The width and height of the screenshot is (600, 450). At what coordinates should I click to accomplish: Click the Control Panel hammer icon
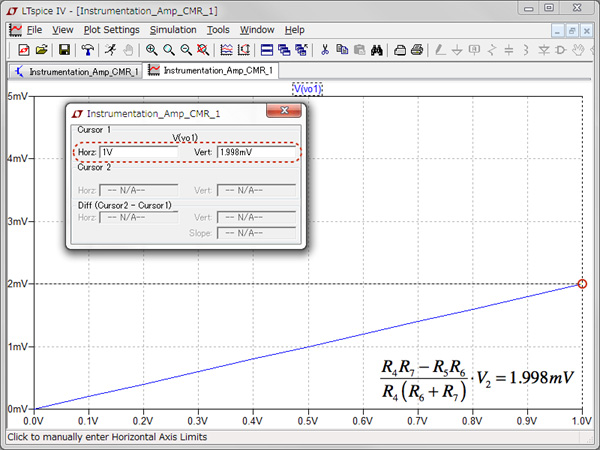point(88,49)
